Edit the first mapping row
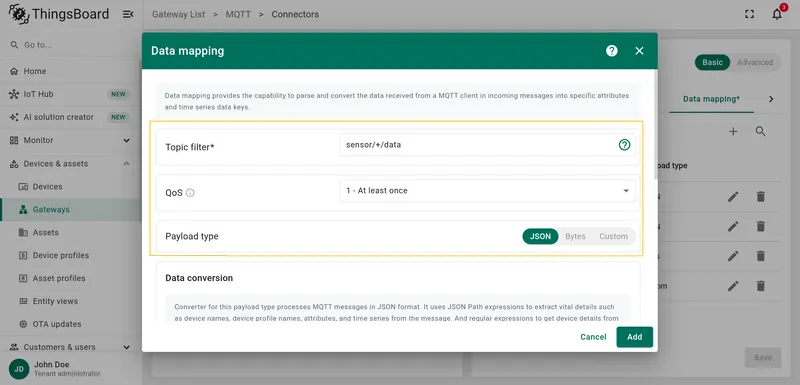The width and height of the screenshot is (800, 385). pyautogui.click(x=733, y=196)
